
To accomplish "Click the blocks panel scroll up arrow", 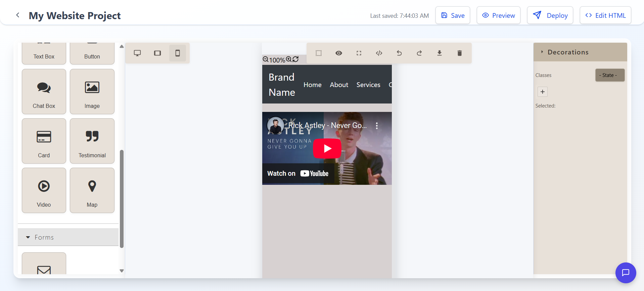I will pyautogui.click(x=122, y=46).
